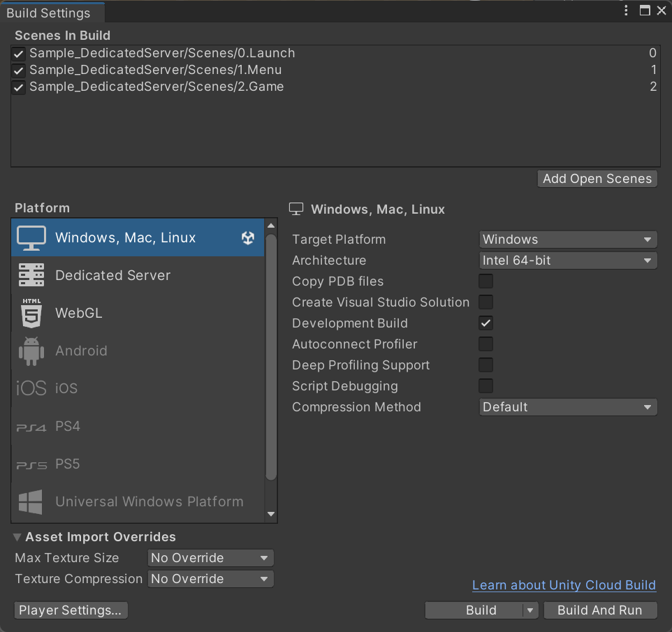
Task: Choose the WebGL HTML5 platform icon
Action: coord(31,313)
